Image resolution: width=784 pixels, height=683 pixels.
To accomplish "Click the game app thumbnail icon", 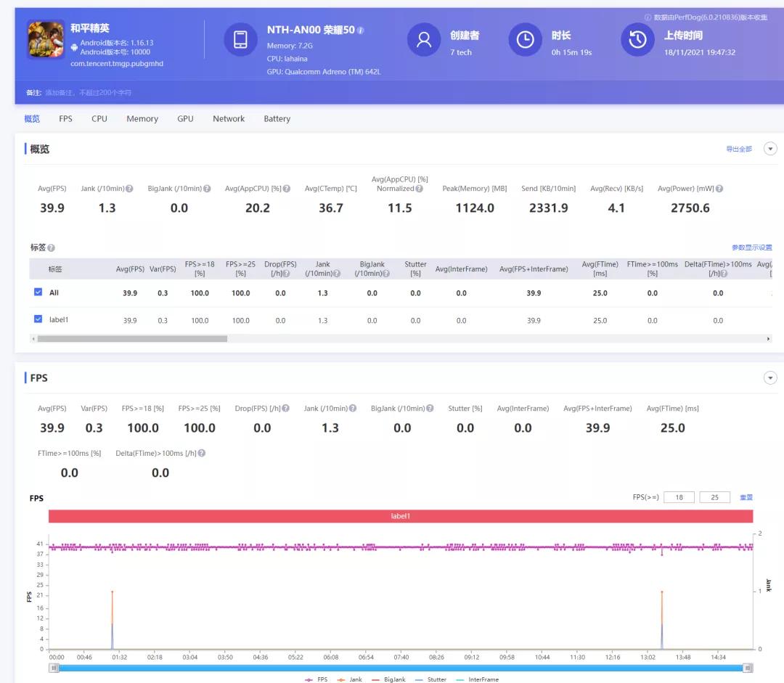I will point(46,39).
